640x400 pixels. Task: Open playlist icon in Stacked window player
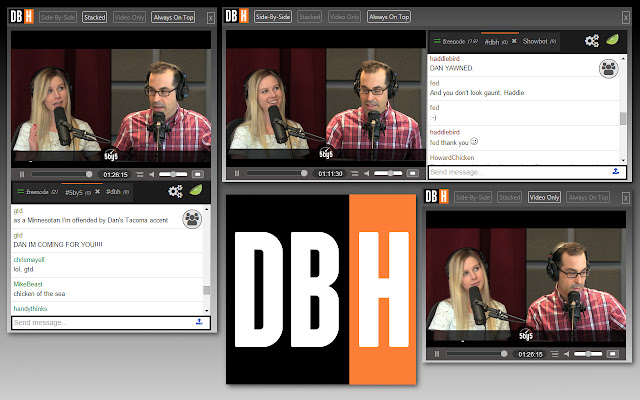pos(140,174)
